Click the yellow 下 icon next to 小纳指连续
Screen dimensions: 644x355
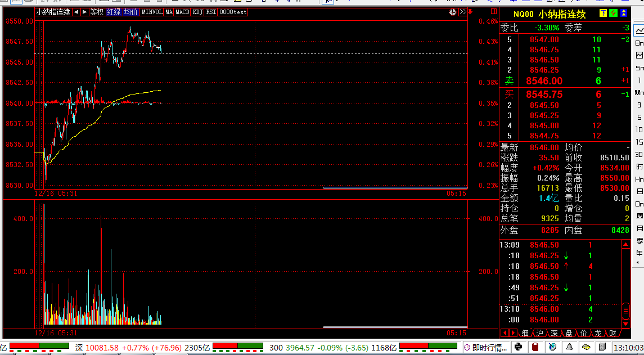pyautogui.click(x=603, y=13)
